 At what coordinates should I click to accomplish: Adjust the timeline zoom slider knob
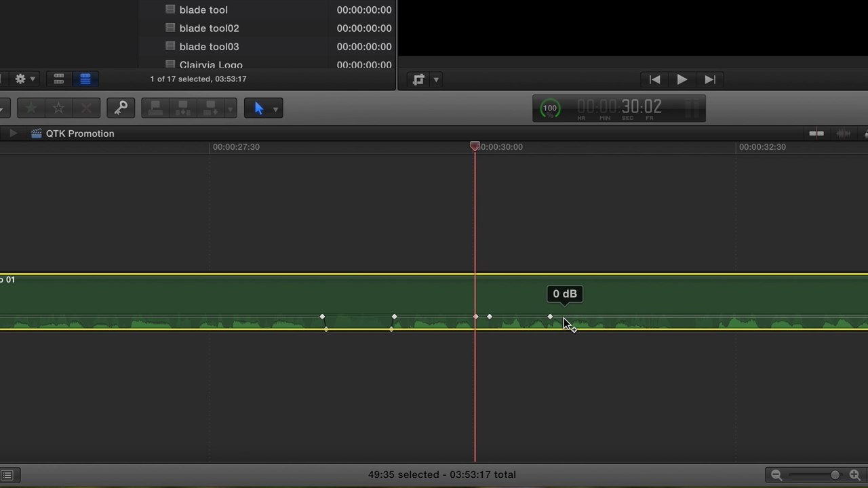pos(835,475)
